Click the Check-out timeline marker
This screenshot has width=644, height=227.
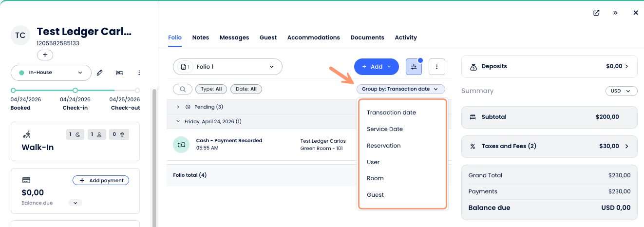click(137, 90)
